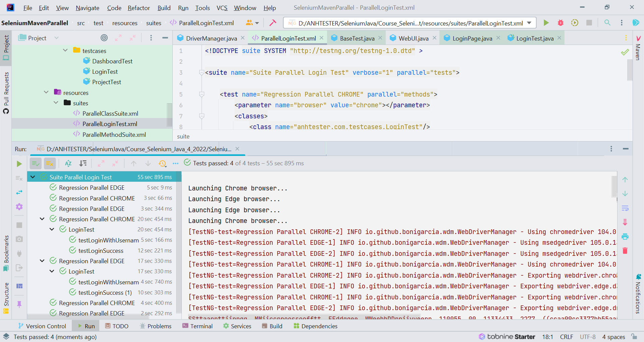Clear console with trash icon

point(625,251)
